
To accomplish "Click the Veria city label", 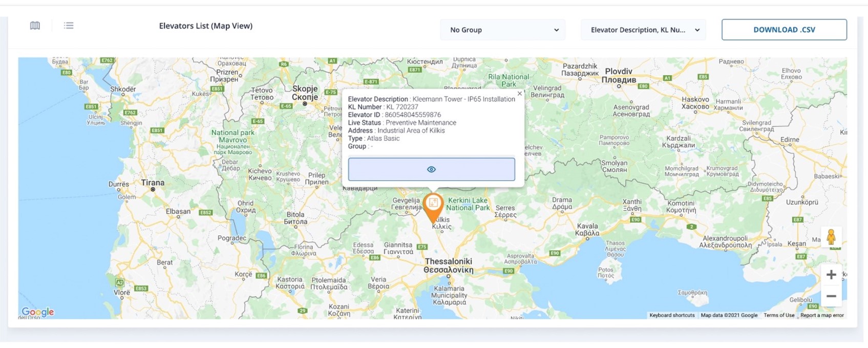I will point(378,283).
